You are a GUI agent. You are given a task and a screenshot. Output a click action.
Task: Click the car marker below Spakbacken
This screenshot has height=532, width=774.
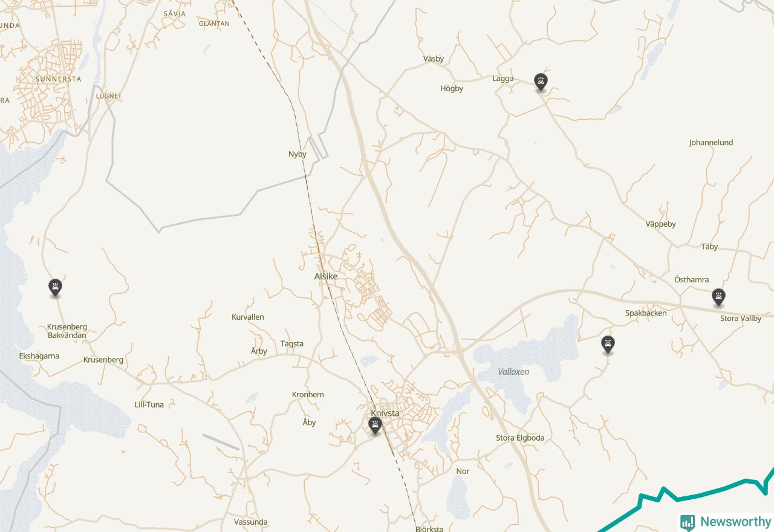pyautogui.click(x=608, y=345)
